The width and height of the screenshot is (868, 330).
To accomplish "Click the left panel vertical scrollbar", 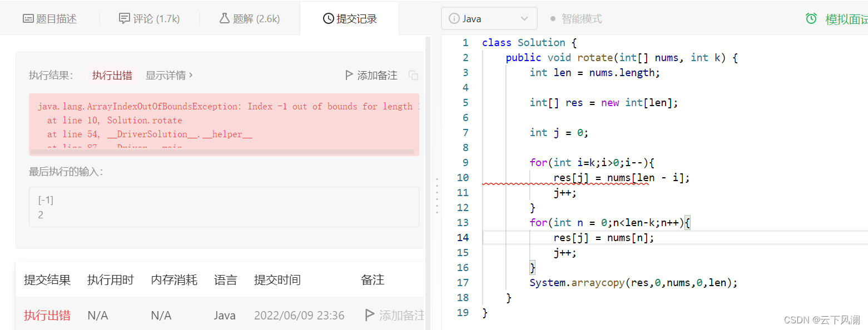I will (428, 182).
